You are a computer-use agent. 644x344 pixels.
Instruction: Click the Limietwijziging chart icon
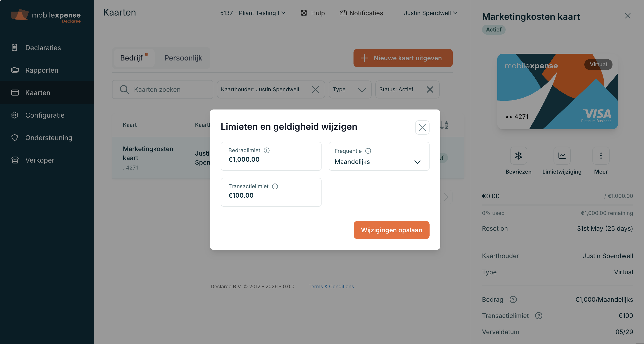(562, 156)
